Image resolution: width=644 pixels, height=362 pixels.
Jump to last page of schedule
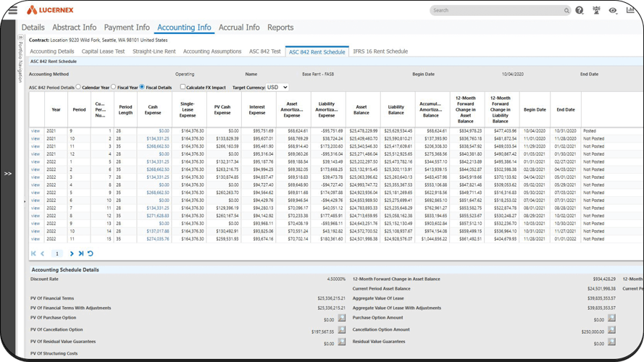[x=81, y=253]
